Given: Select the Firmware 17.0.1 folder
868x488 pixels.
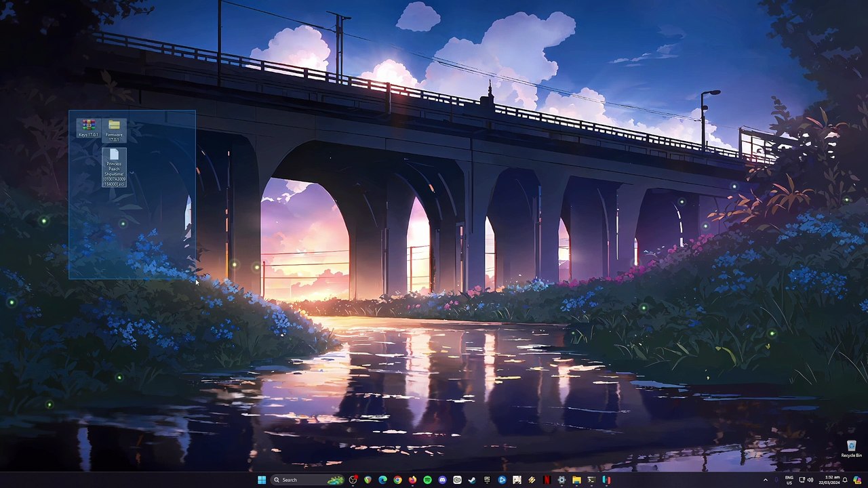Looking at the screenshot, I should pos(114,130).
